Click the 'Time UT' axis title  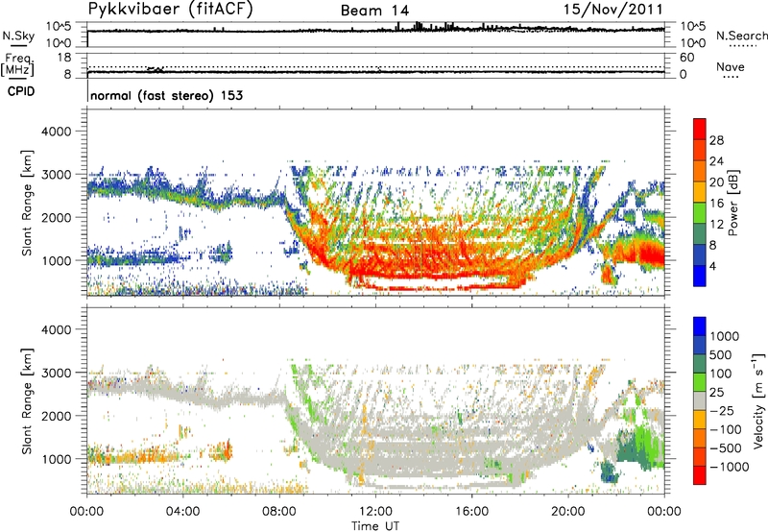coord(375,526)
